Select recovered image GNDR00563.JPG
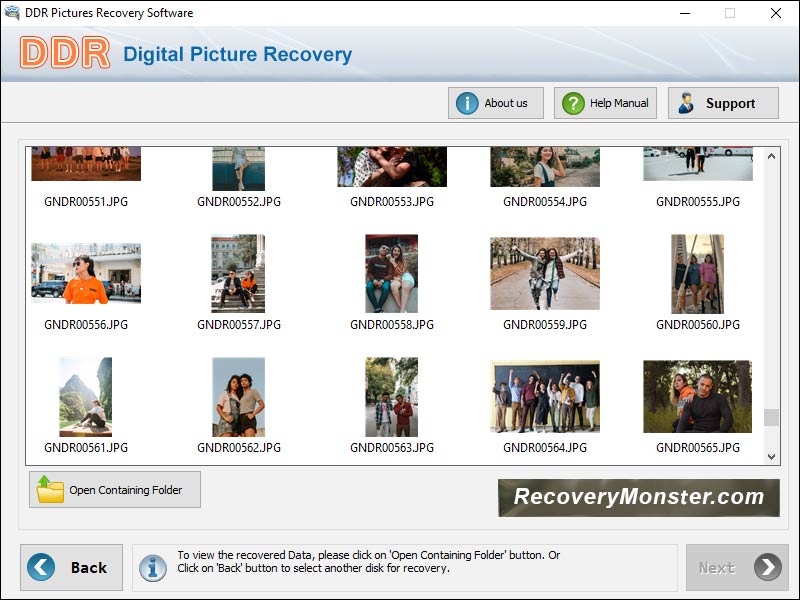Image resolution: width=800 pixels, height=600 pixels. tap(391, 397)
